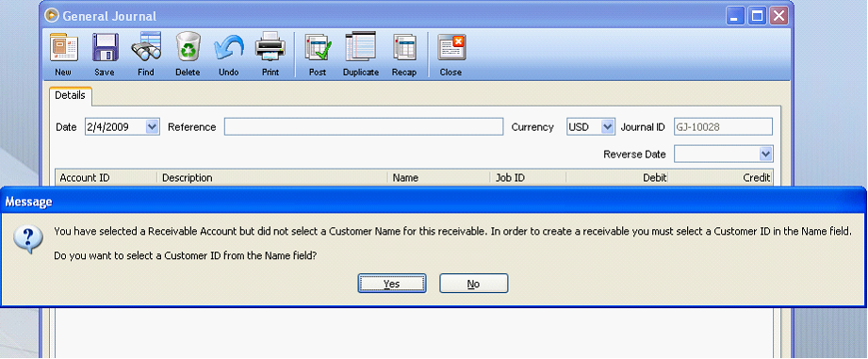Open the Date dropdown calendar

(x=153, y=126)
